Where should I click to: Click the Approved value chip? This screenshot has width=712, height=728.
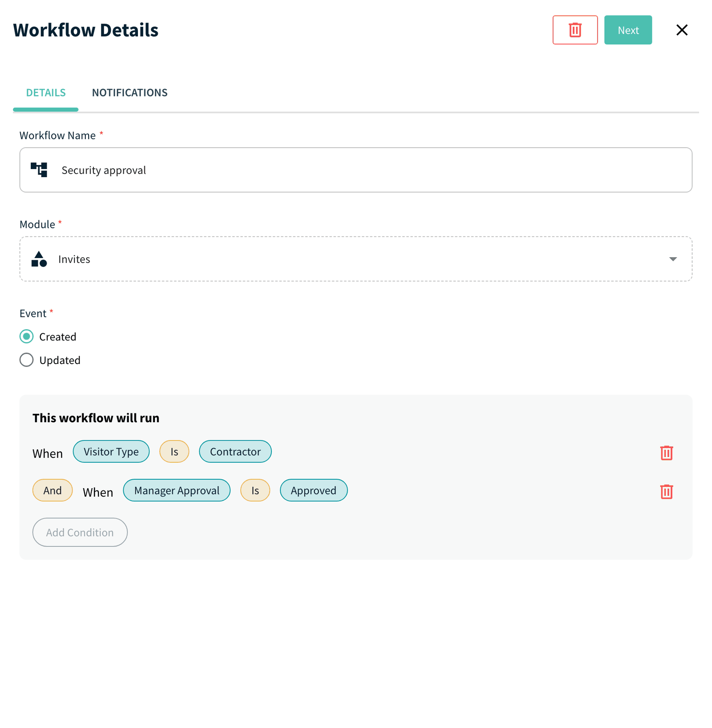click(x=313, y=490)
